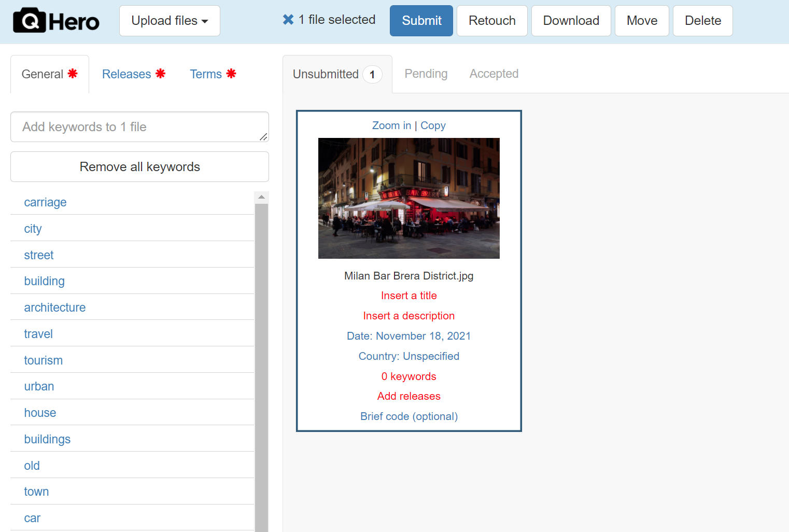The width and height of the screenshot is (789, 532).
Task: Click Zoom in above the photo
Action: click(391, 125)
